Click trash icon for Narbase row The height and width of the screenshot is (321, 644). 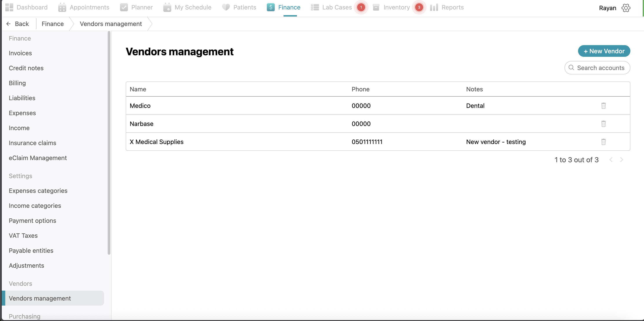tap(603, 124)
